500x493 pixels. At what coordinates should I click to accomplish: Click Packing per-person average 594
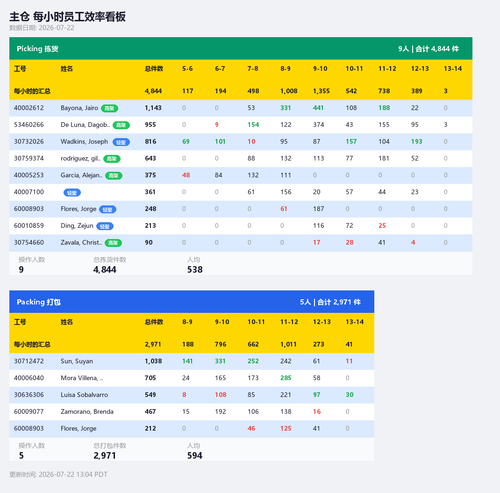click(195, 456)
